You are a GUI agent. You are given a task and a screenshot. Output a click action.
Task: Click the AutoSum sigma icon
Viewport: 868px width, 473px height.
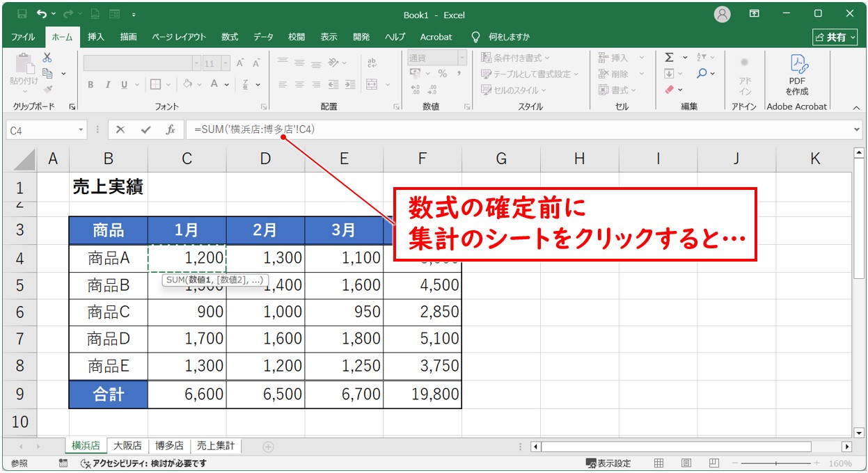coord(669,58)
